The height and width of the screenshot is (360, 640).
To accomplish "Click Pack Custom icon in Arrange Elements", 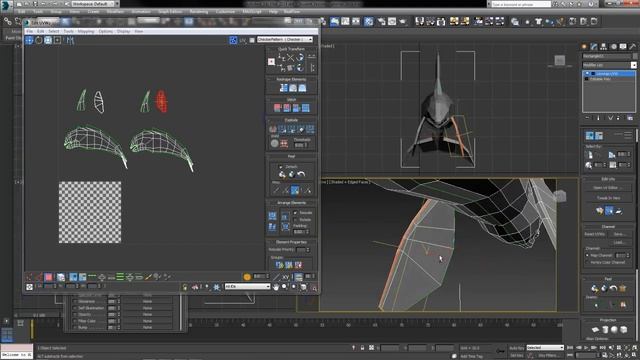I will pos(272,216).
